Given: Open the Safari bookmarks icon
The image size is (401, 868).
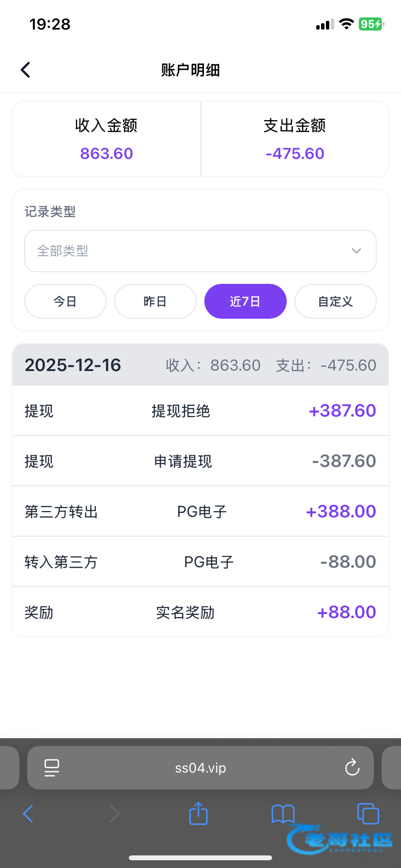Looking at the screenshot, I should pyautogui.click(x=283, y=813).
